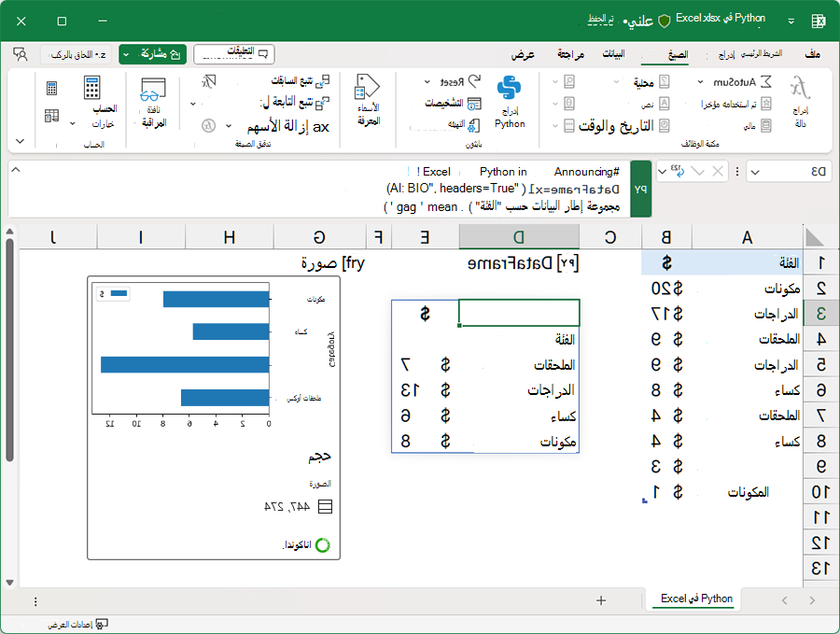Click the shield icon in the title bar

(x=665, y=21)
